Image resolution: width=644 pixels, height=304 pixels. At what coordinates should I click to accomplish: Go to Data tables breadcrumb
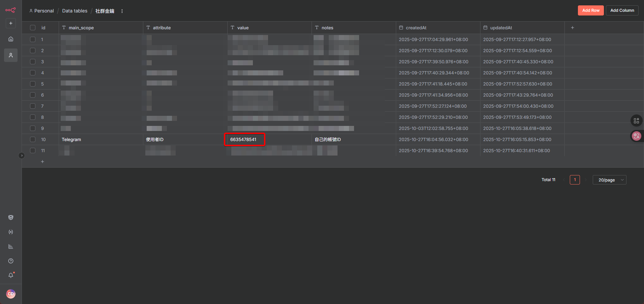coord(75,11)
